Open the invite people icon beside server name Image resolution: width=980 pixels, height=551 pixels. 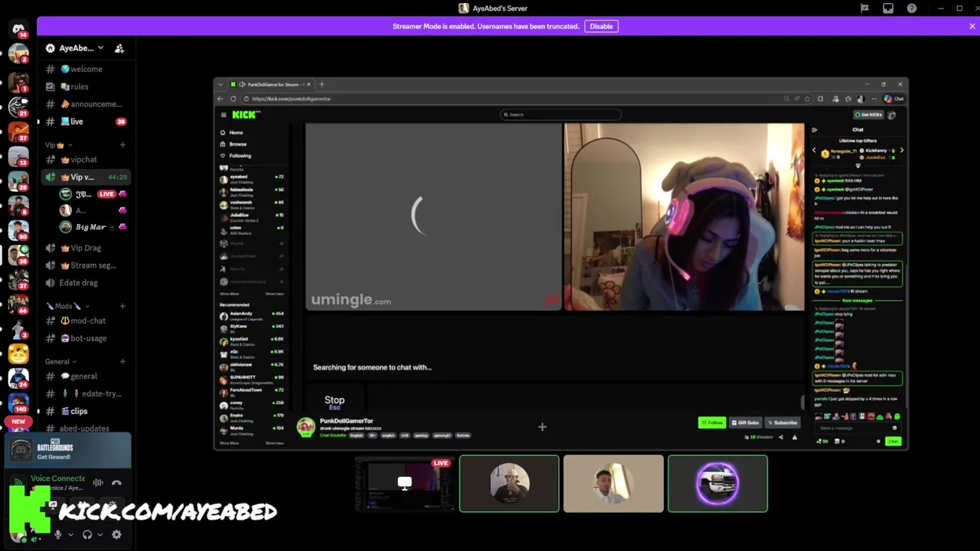[119, 48]
